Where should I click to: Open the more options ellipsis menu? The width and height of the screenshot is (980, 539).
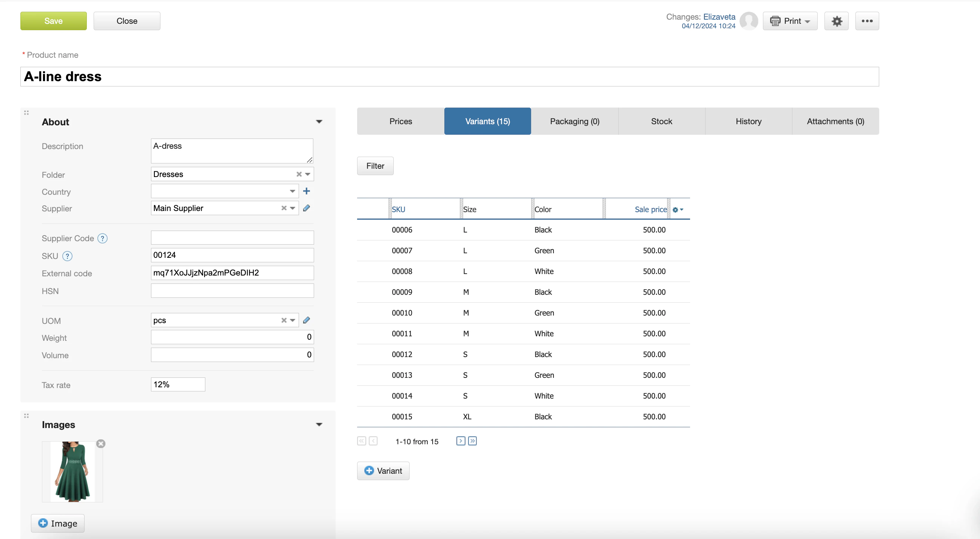pos(867,21)
